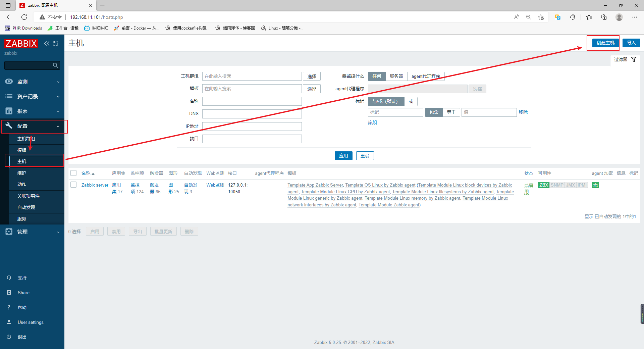Click the read aloud icon in address bar
The width and height of the screenshot is (644, 349).
pyautogui.click(x=517, y=17)
